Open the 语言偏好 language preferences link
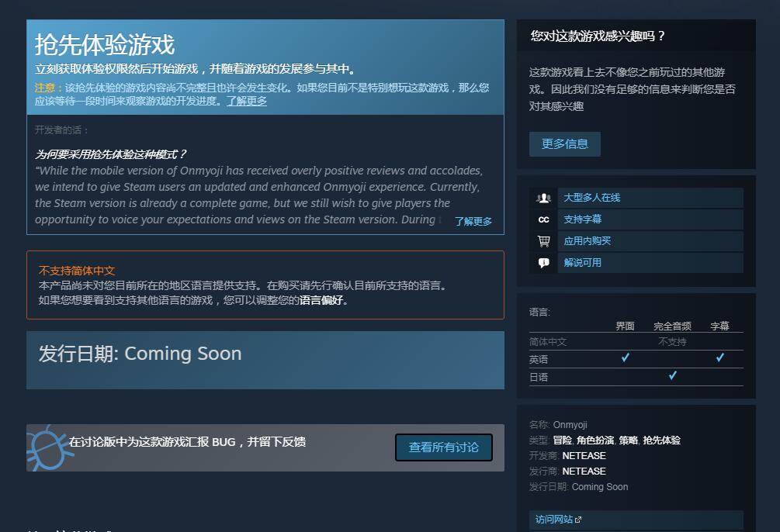 [x=321, y=300]
